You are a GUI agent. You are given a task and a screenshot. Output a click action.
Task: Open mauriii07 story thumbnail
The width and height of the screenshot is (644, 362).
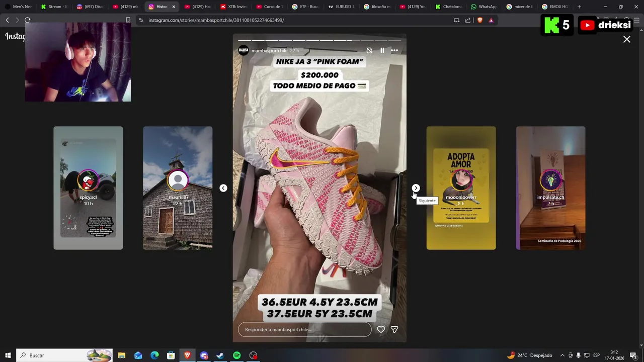178,188
